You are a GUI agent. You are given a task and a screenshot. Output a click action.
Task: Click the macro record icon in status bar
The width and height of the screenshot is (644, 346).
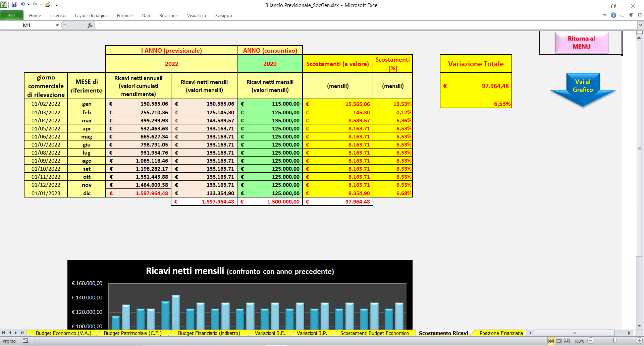[x=25, y=341]
